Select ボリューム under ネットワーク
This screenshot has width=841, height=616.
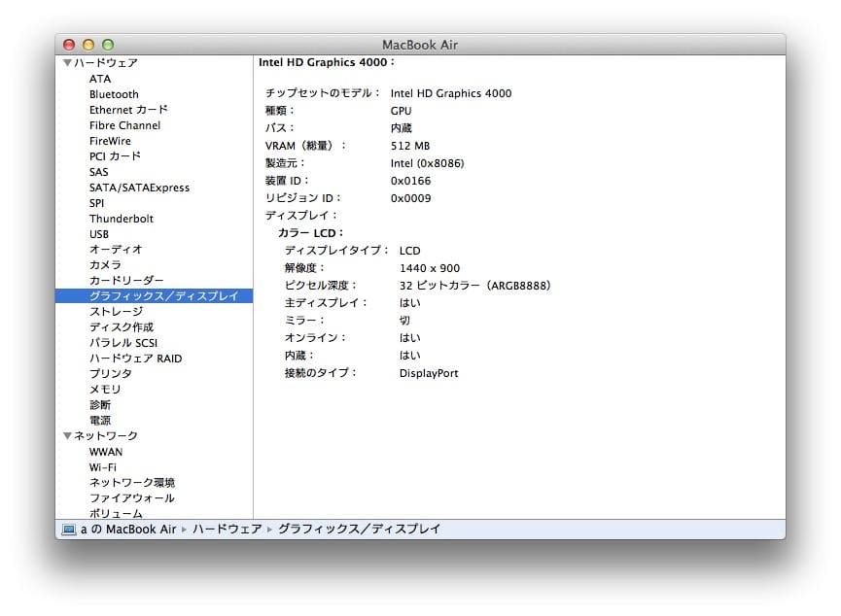tap(117, 513)
